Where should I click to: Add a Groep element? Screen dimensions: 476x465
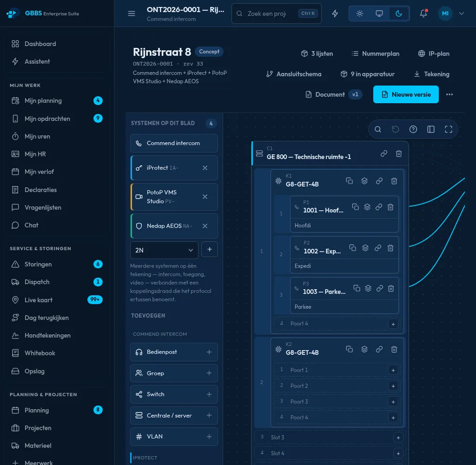(174, 373)
